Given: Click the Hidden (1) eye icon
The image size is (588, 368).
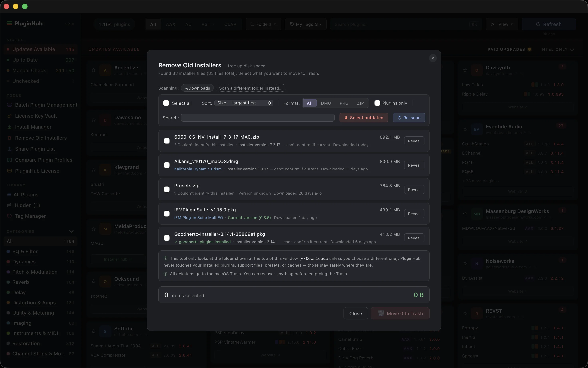Looking at the screenshot, I should point(9,205).
